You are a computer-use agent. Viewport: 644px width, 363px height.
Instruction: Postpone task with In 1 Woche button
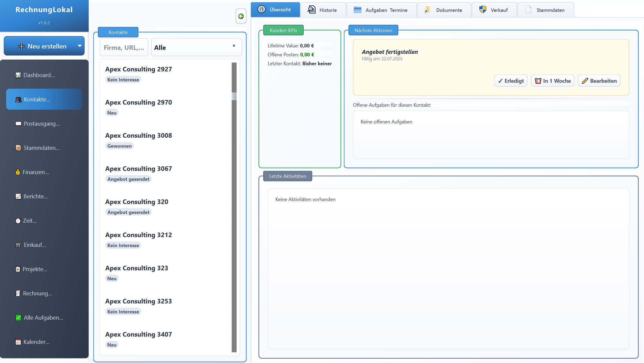point(552,81)
